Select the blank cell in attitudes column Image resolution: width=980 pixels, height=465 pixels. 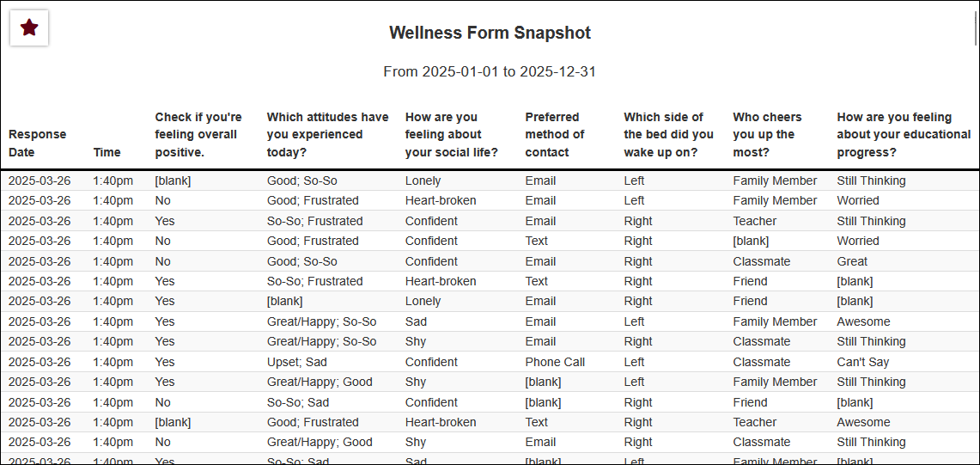[x=284, y=302]
